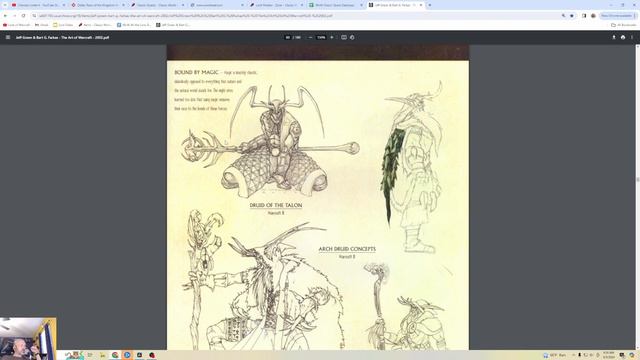
Task: Click the PDF page number field
Action: pos(287,37)
